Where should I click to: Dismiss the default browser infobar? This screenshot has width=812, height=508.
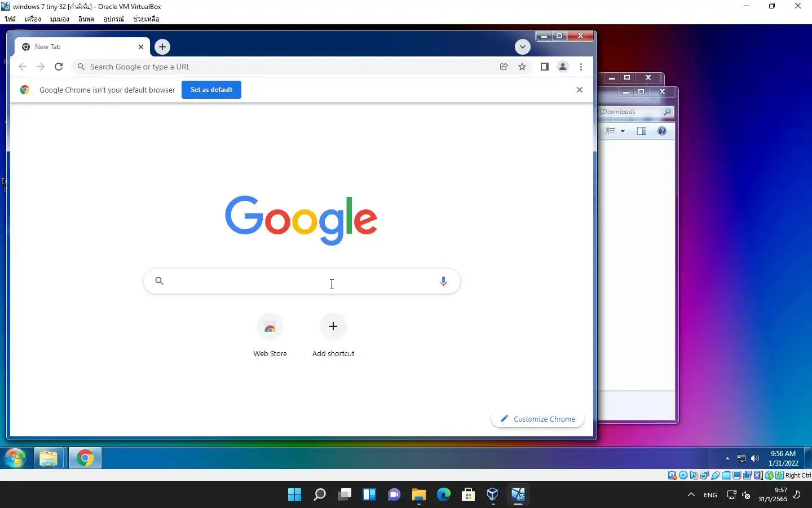click(580, 90)
